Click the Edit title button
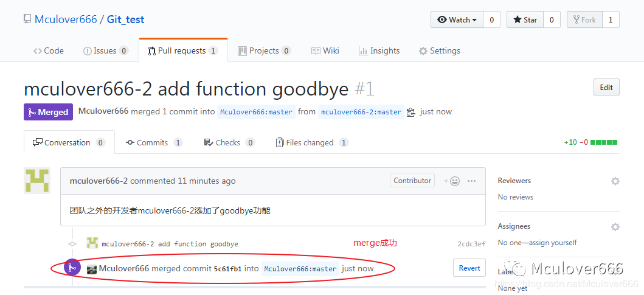644x295 pixels. pos(606,87)
